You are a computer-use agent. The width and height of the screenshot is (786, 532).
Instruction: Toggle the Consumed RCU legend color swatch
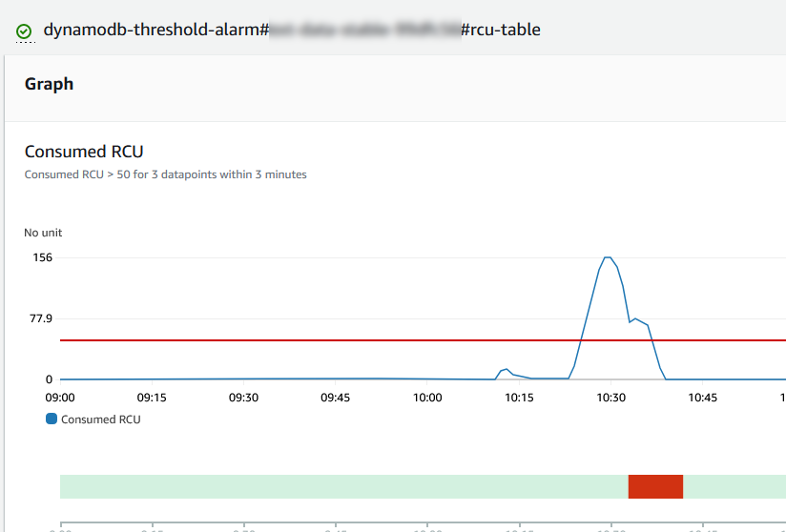point(52,419)
